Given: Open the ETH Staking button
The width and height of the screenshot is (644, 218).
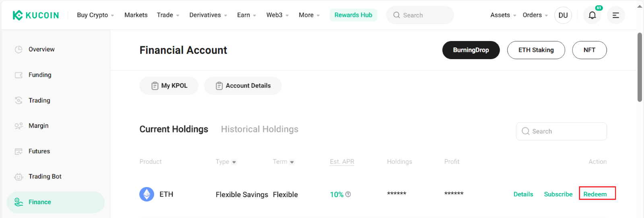Looking at the screenshot, I should click(536, 50).
